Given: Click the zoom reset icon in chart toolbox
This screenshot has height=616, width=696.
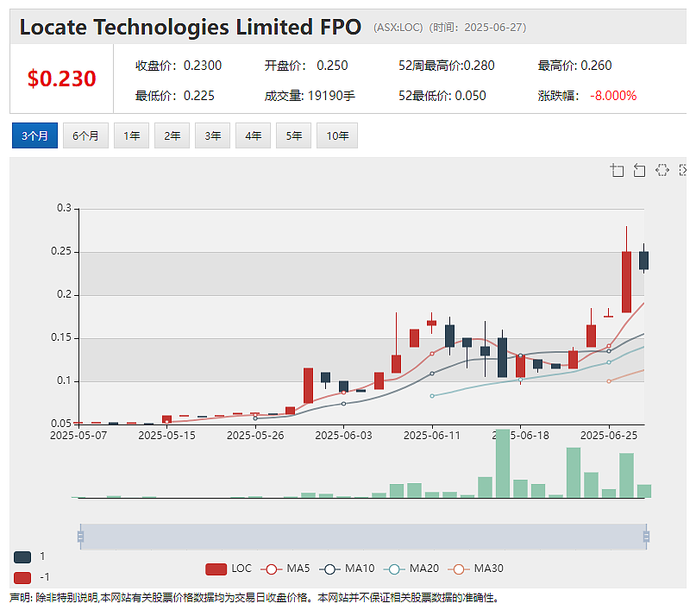Looking at the screenshot, I should coord(639,171).
